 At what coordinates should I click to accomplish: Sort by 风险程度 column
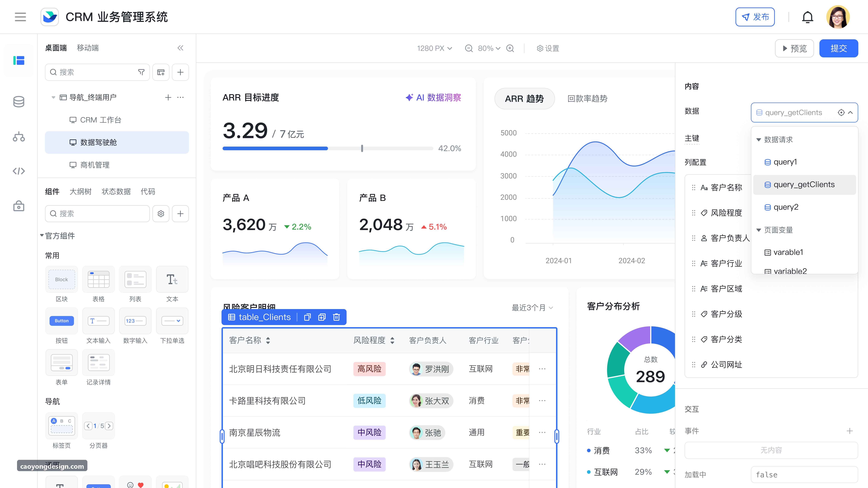click(x=392, y=341)
